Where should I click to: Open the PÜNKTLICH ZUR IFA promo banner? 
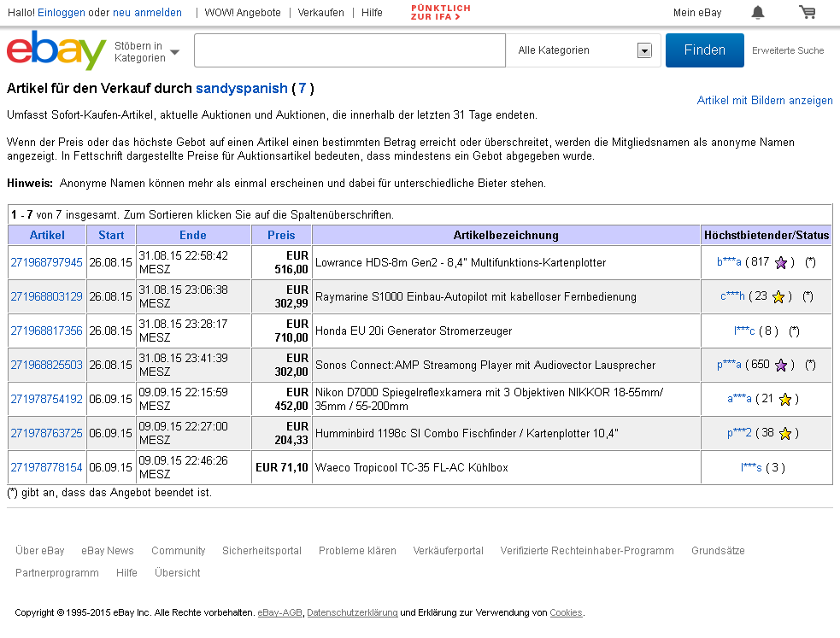pyautogui.click(x=440, y=12)
